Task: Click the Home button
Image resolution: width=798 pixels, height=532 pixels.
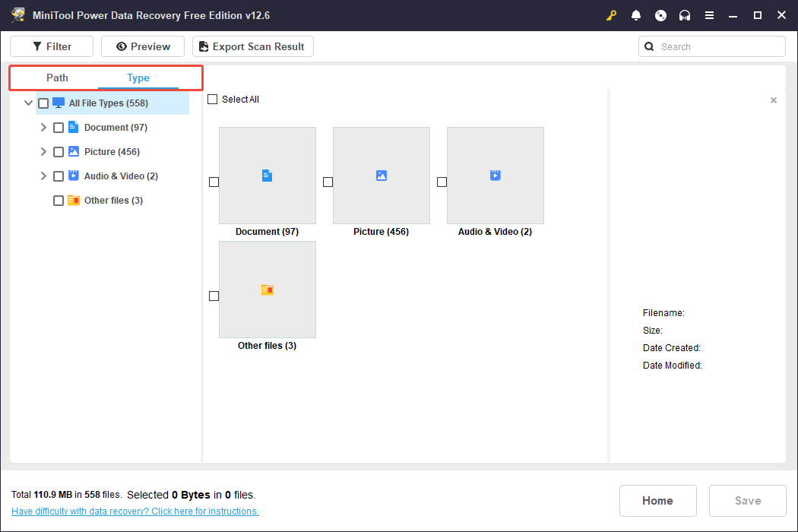Action: point(657,501)
